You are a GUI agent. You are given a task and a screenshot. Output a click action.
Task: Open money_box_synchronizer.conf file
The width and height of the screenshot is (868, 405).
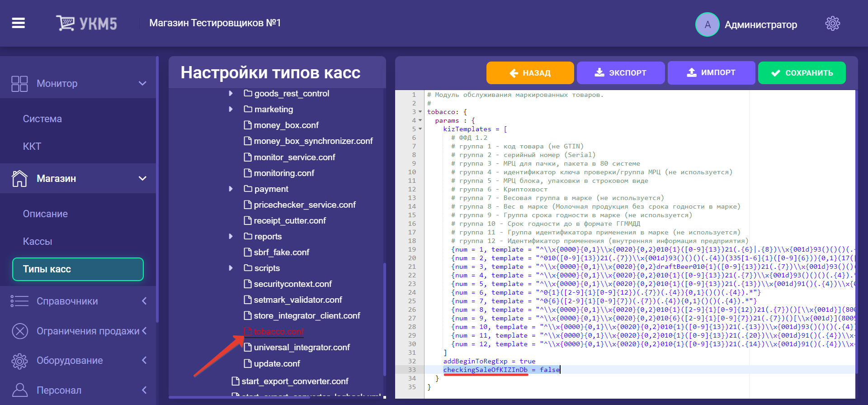click(x=313, y=141)
